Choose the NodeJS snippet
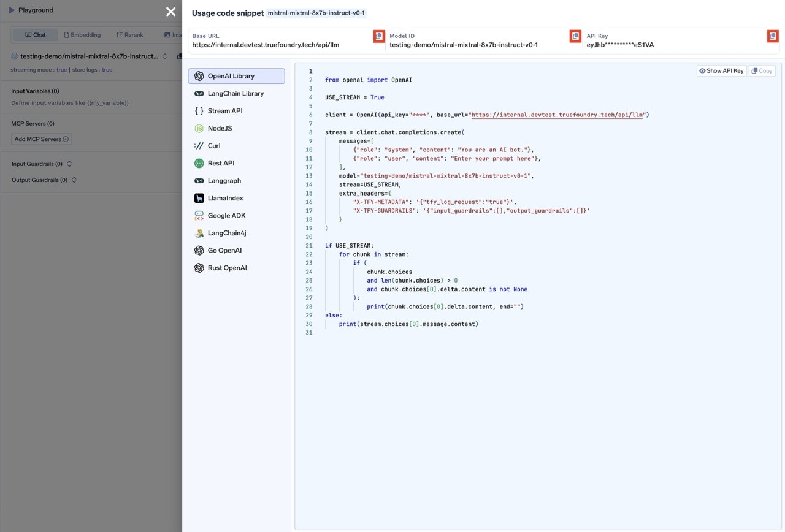Image resolution: width=785 pixels, height=532 pixels. pos(236,128)
